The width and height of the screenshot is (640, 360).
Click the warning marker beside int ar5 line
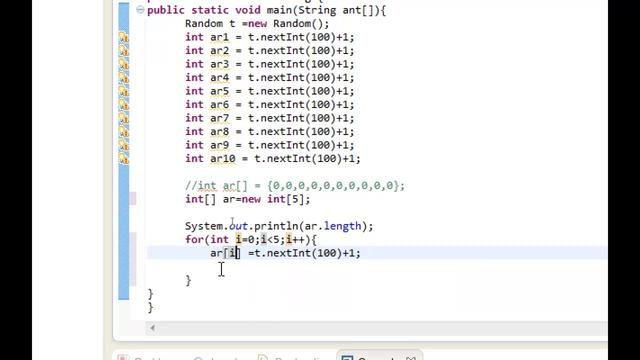(124, 91)
